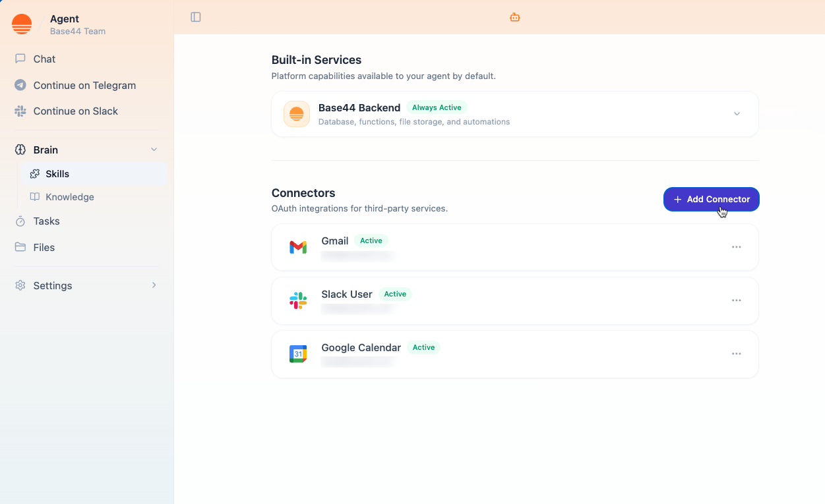The image size is (825, 504).
Task: Click the Base44 orange logo in sidebar
Action: coord(22,24)
